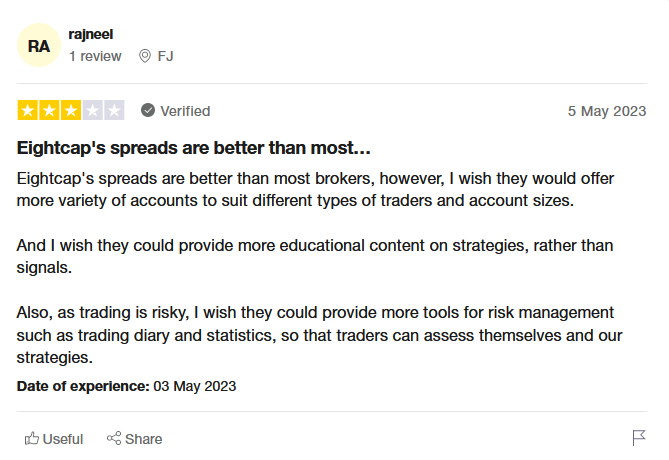Click the first yellow rating star
The image size is (669, 460).
pos(28,111)
